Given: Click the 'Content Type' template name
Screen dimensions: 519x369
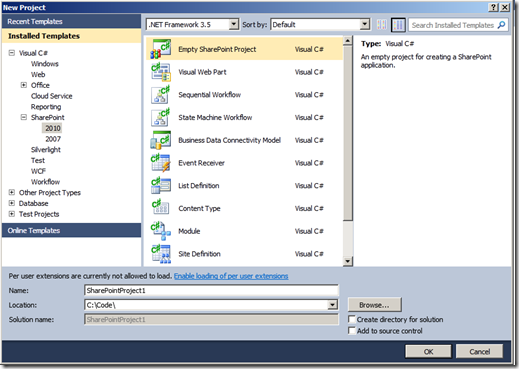Looking at the screenshot, I should 199,208.
